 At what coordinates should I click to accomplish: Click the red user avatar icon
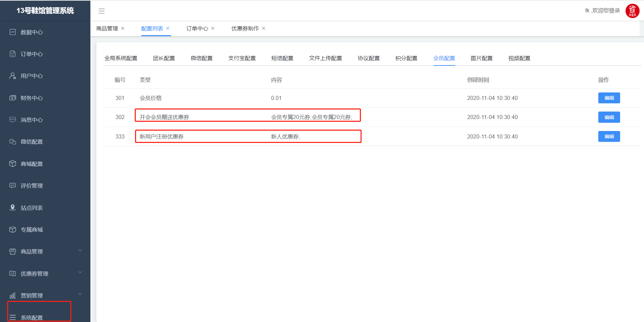pyautogui.click(x=632, y=11)
